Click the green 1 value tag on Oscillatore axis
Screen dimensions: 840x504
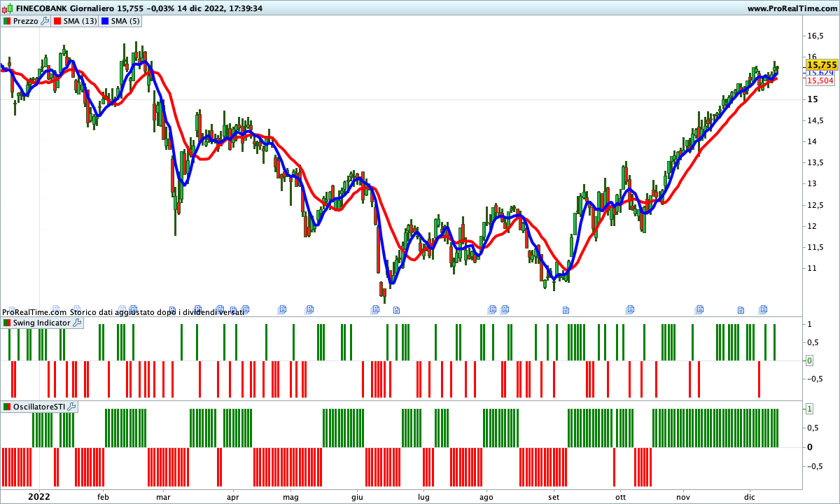(x=809, y=408)
